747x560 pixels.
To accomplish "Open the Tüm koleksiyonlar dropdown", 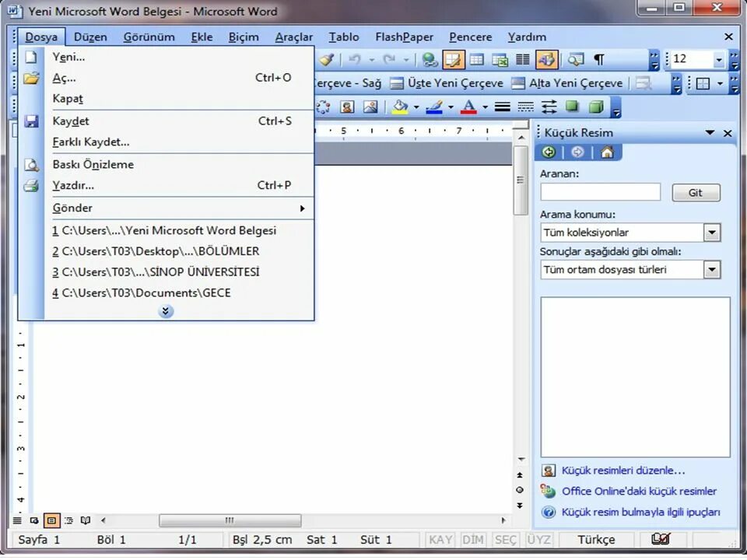I will 712,233.
